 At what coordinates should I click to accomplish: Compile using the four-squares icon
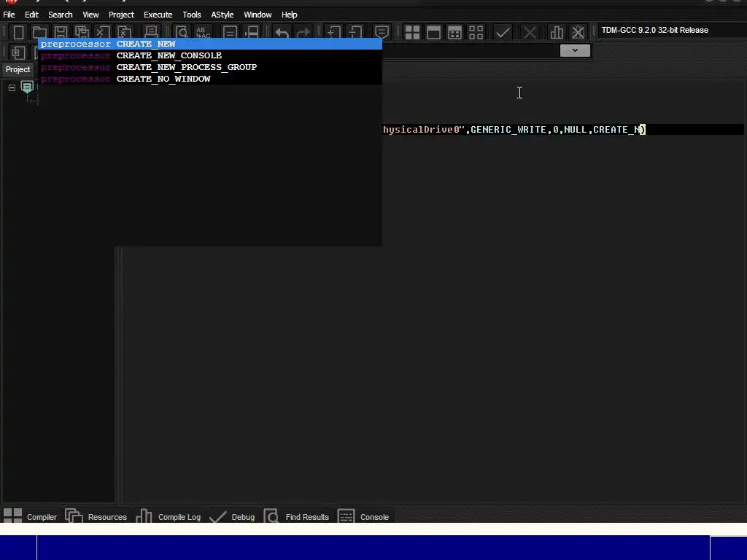click(412, 32)
